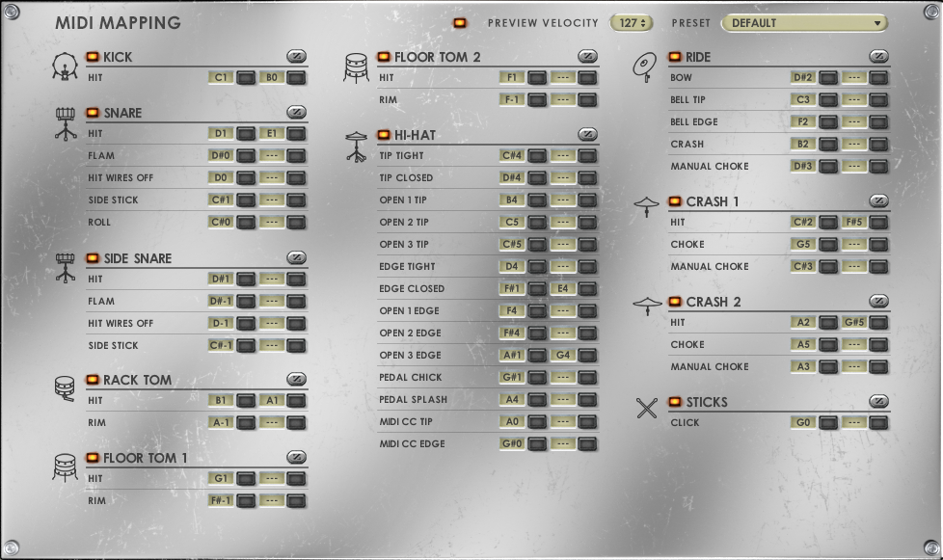Click the Floor Tom 2 drum icon
The image size is (943, 560).
pos(356,67)
